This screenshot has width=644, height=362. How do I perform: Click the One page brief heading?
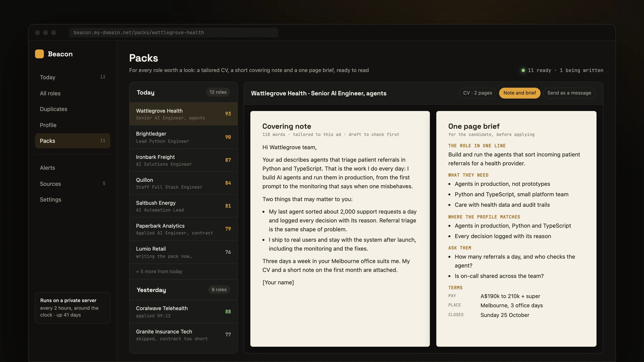(x=474, y=126)
